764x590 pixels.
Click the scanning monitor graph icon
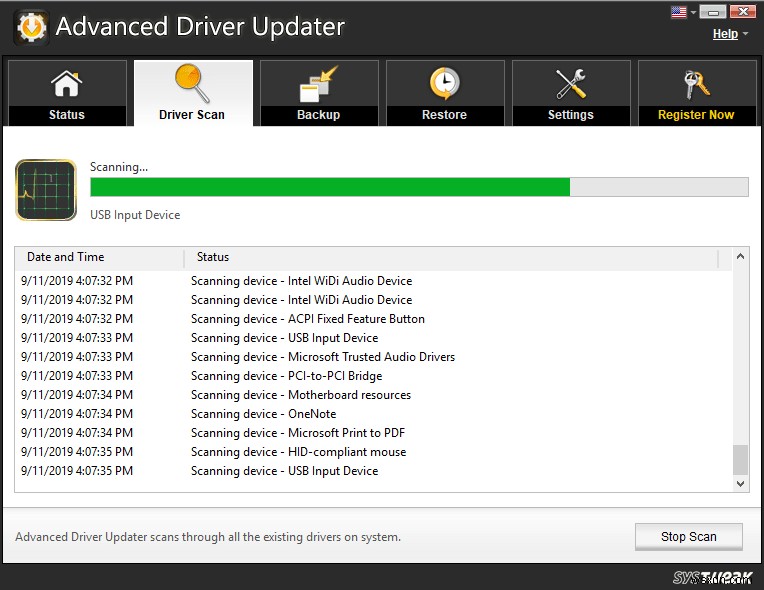coord(46,190)
